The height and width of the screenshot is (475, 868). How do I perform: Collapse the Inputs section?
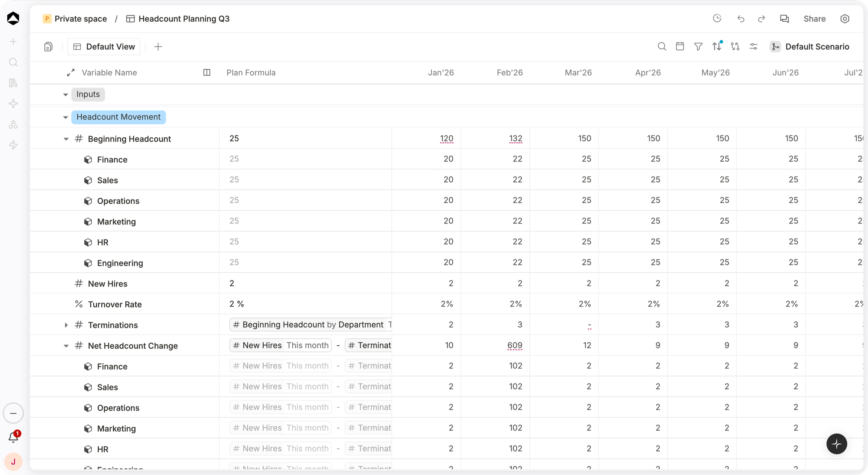[65, 94]
